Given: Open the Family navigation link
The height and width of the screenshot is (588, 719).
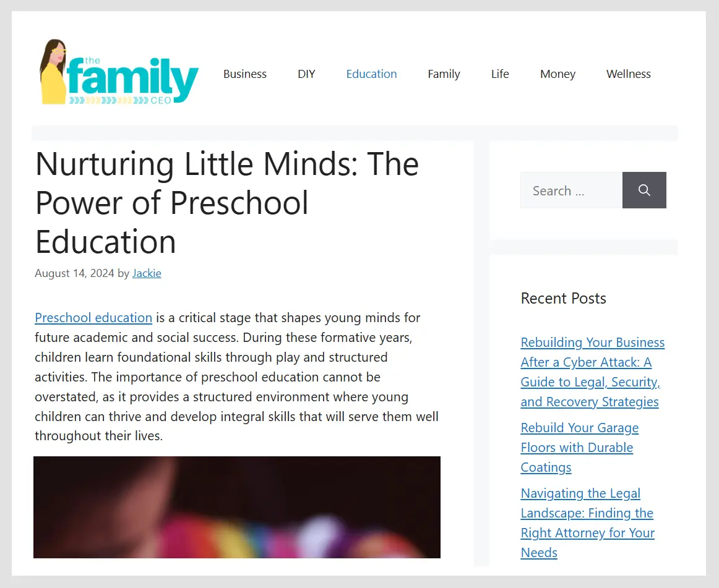Looking at the screenshot, I should point(444,74).
